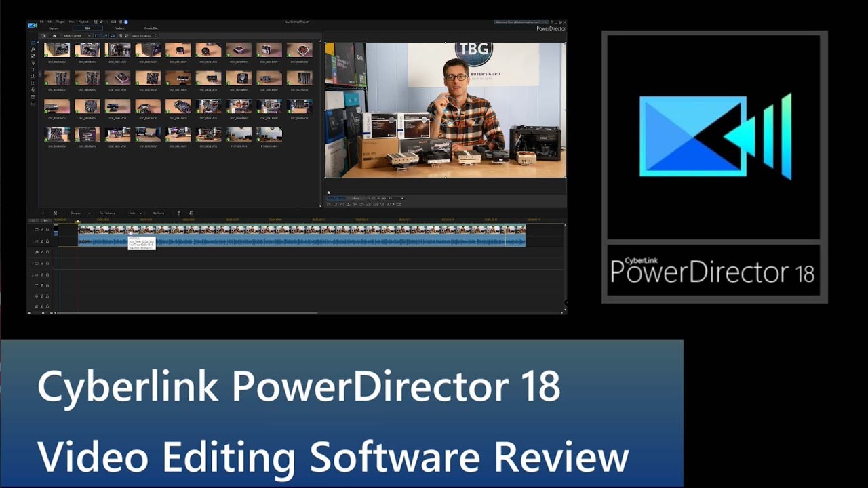Click the preview timecode field

point(376,198)
